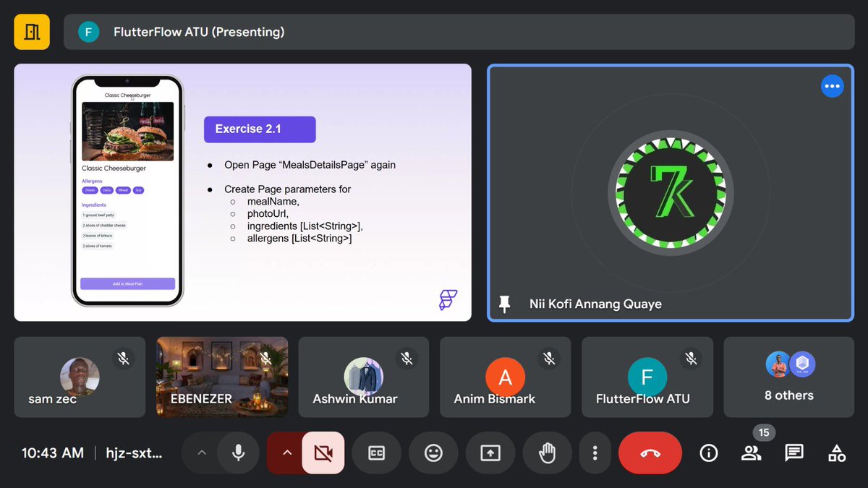Image resolution: width=868 pixels, height=488 pixels.
Task: Toggle the microphone button
Action: 237,453
